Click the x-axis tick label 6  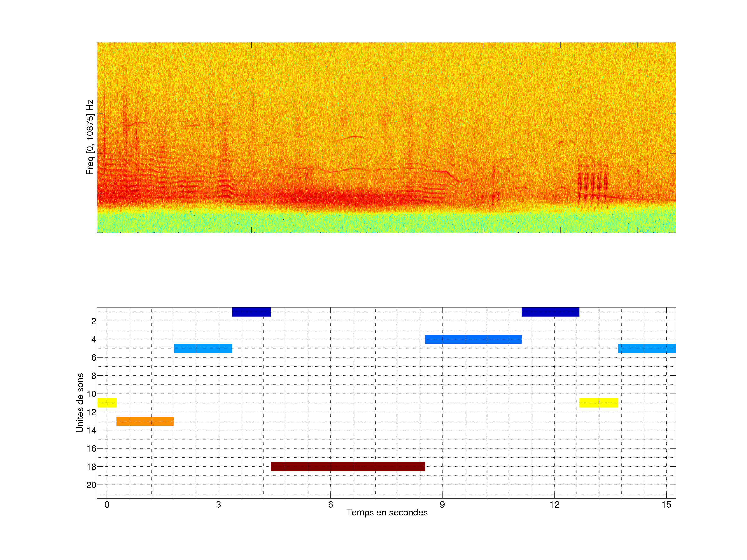point(330,505)
